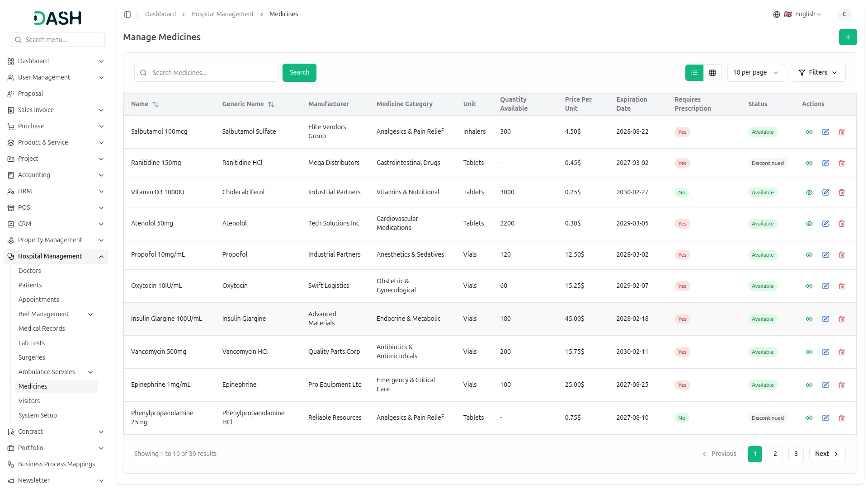Toggle the sidebar collapse icon

point(127,14)
